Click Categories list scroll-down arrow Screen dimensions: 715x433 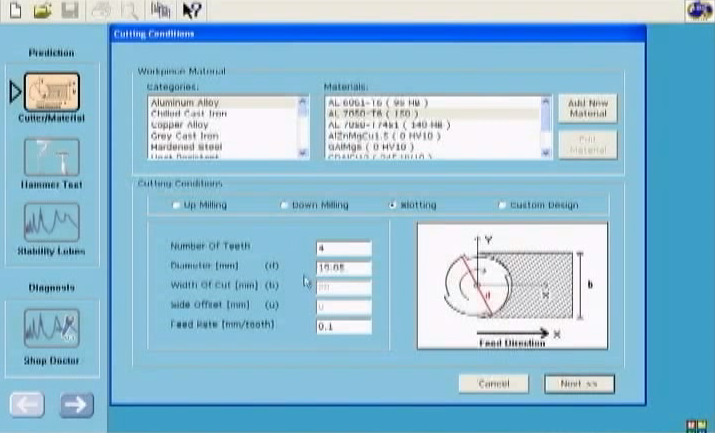302,153
